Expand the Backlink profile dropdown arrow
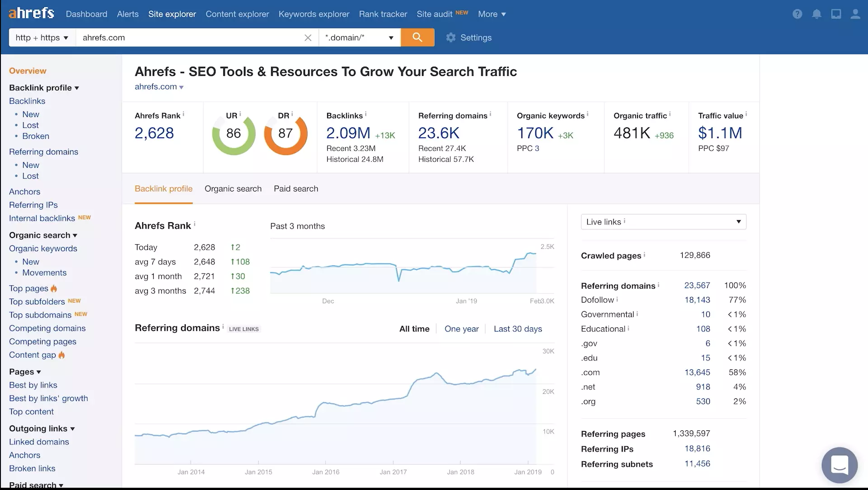Viewport: 868px width, 490px height. pyautogui.click(x=77, y=88)
